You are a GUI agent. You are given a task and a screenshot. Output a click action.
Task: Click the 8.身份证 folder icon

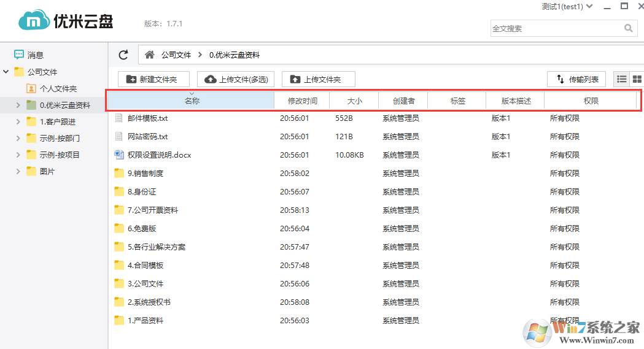point(118,191)
